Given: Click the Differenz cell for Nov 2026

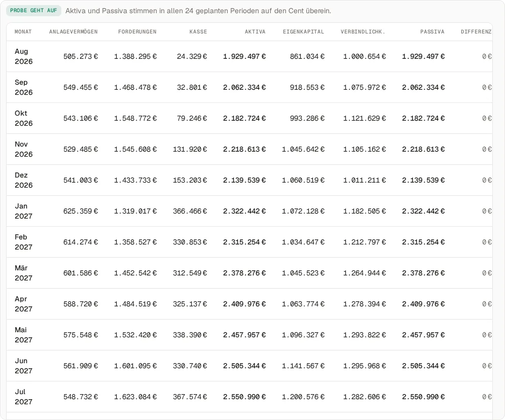Looking at the screenshot, I should pos(487,149).
